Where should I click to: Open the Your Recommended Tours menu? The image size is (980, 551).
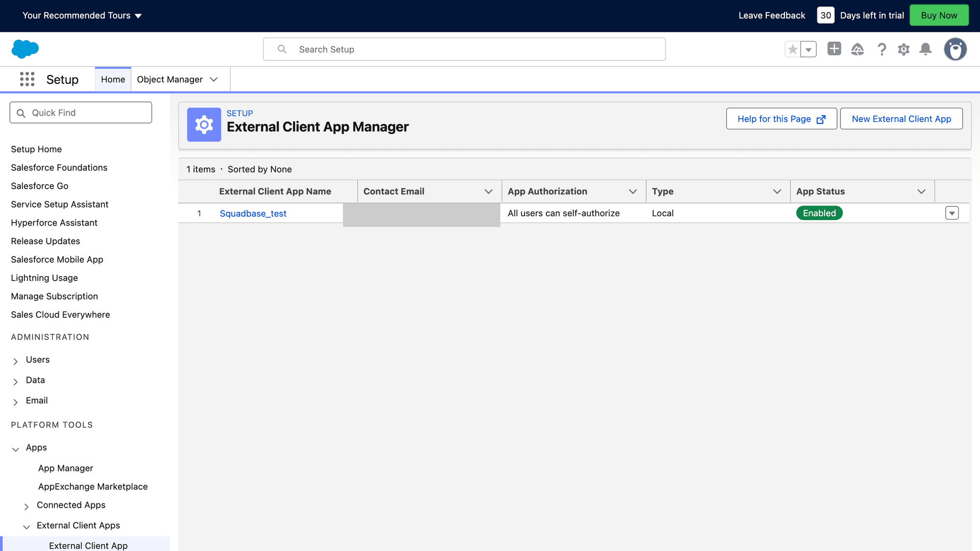click(x=81, y=15)
